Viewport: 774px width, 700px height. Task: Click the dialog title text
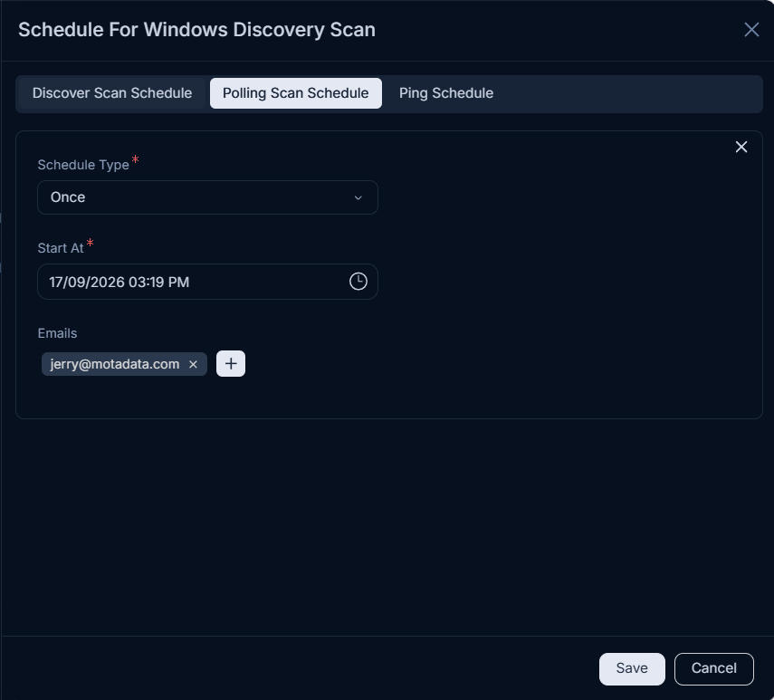[197, 30]
